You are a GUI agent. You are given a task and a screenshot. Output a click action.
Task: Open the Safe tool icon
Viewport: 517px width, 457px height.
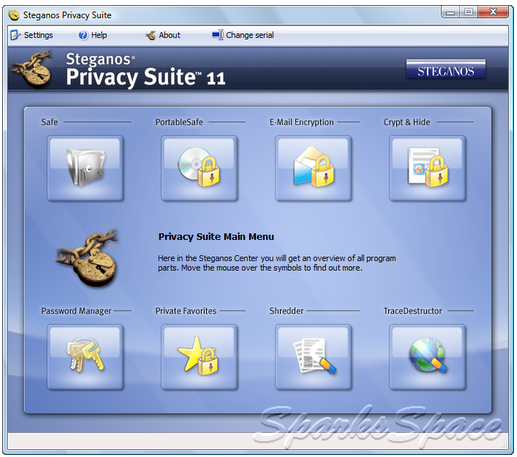[85, 168]
